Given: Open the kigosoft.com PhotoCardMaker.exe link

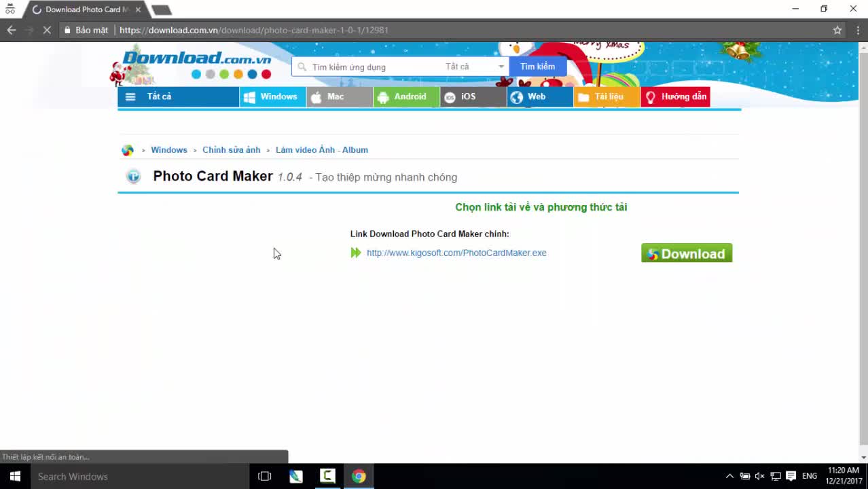Looking at the screenshot, I should point(456,253).
